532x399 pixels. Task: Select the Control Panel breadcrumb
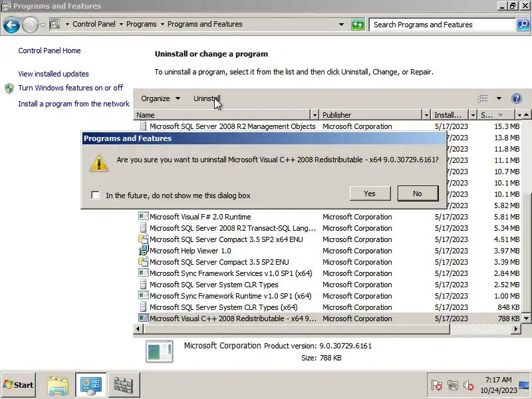[x=94, y=24]
